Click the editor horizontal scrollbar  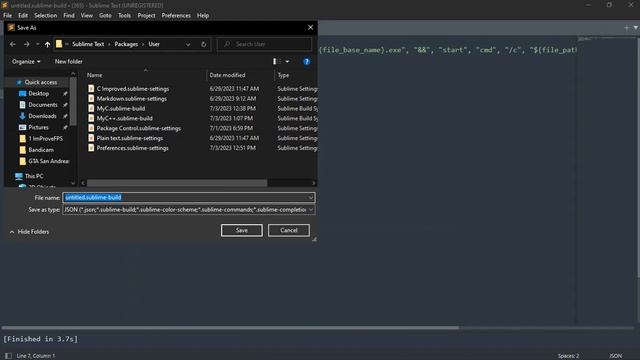coord(230,327)
